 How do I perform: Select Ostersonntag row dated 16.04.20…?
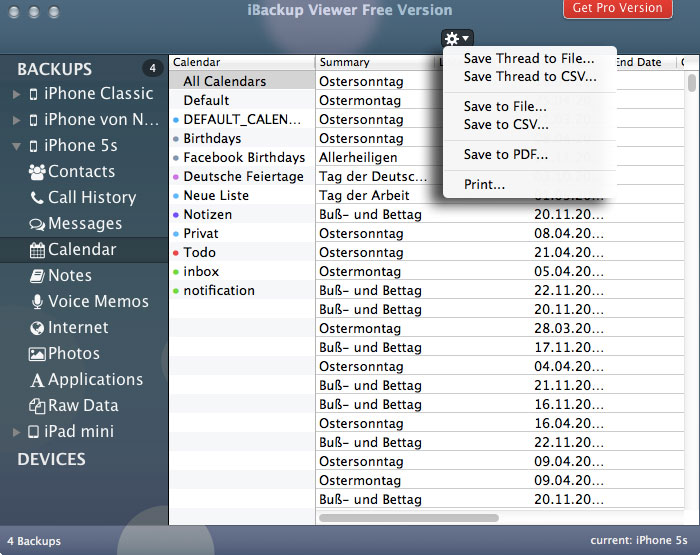[x=500, y=424]
